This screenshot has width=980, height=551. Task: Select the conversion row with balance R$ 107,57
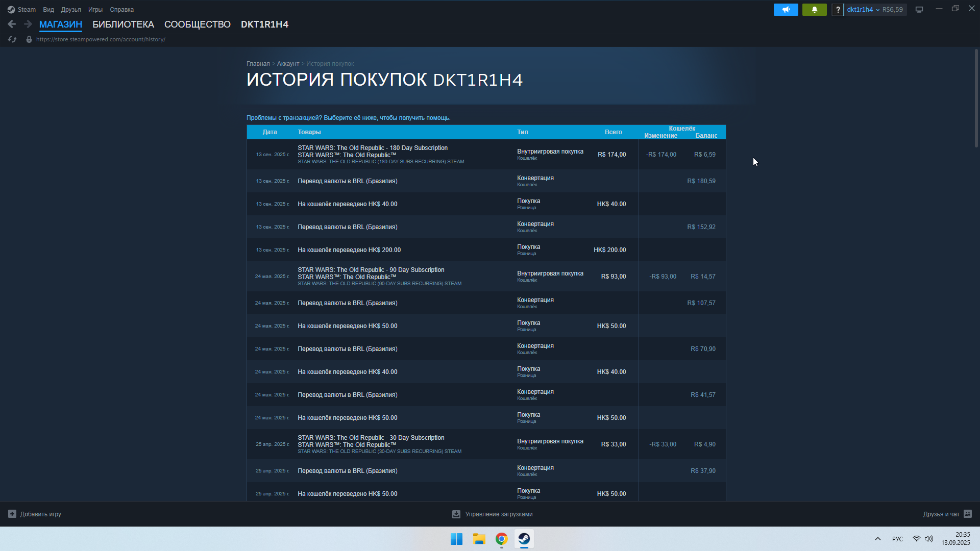click(486, 303)
